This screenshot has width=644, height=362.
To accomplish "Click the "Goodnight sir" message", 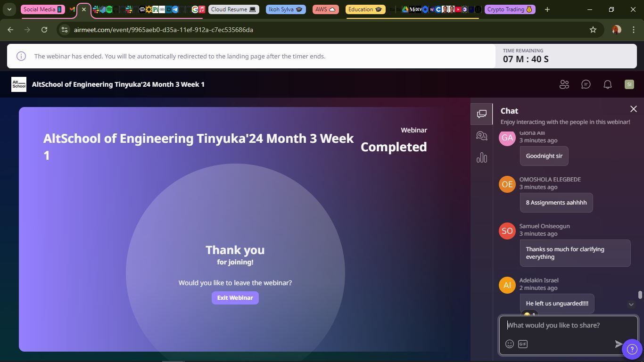I will pyautogui.click(x=544, y=156).
